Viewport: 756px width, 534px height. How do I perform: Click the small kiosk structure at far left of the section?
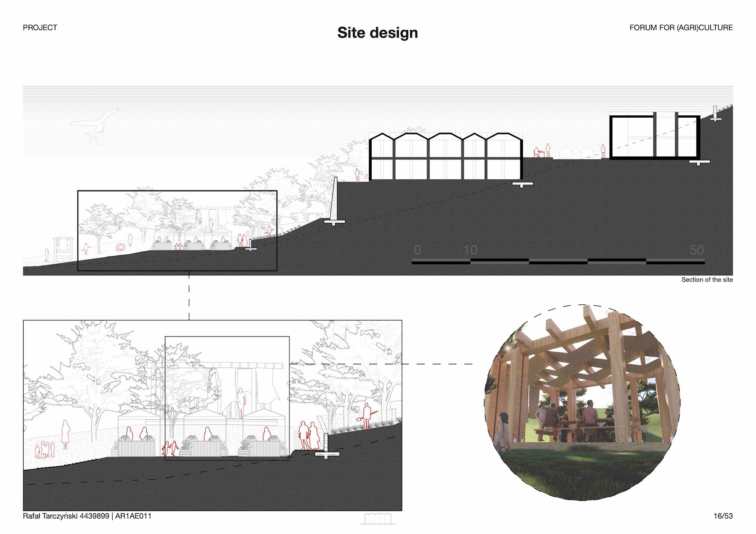point(63,249)
